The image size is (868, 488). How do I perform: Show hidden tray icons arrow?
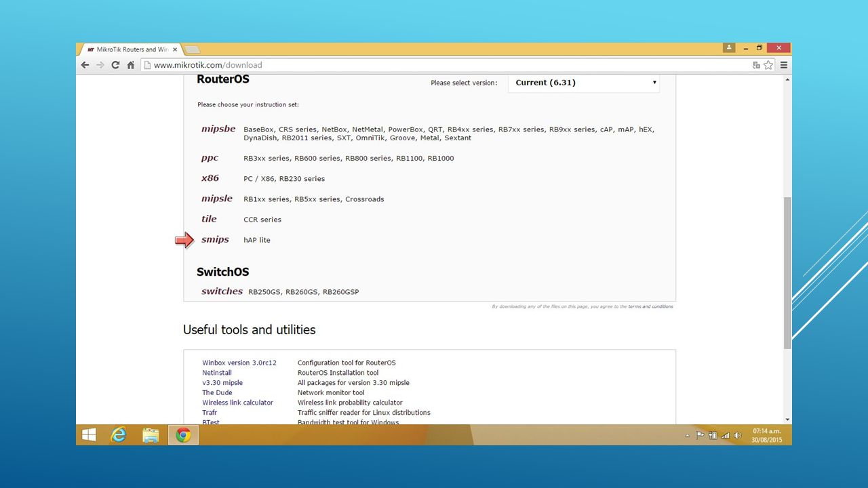(x=687, y=436)
